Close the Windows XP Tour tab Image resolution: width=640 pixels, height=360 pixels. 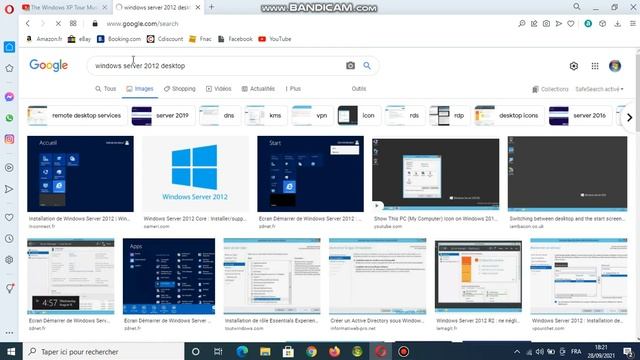pyautogui.click(x=104, y=7)
